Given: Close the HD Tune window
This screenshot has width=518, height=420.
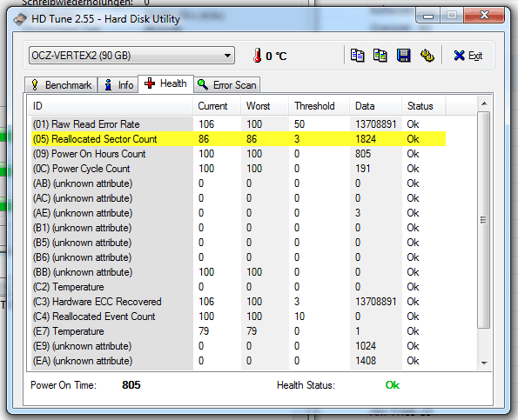Looking at the screenshot, I should click(x=484, y=15).
